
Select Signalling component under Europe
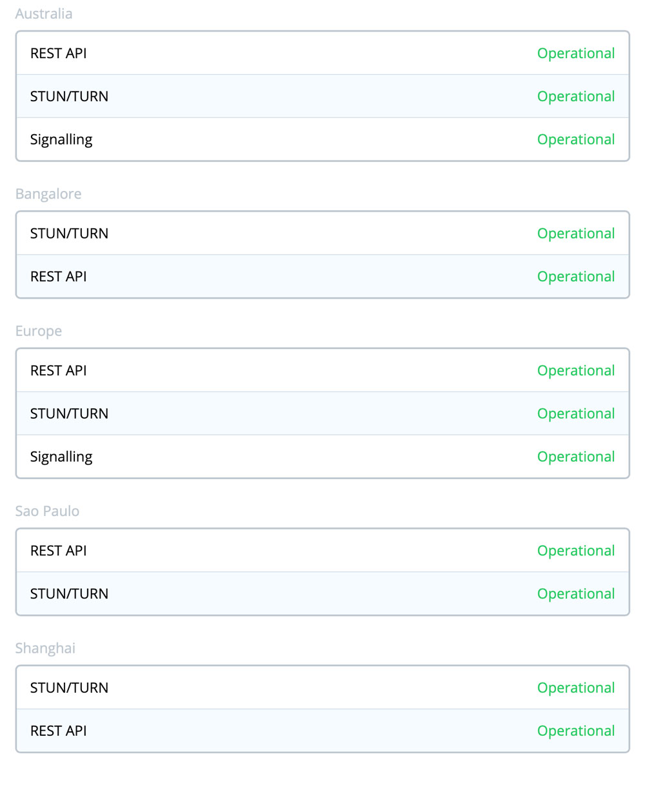[x=61, y=457]
